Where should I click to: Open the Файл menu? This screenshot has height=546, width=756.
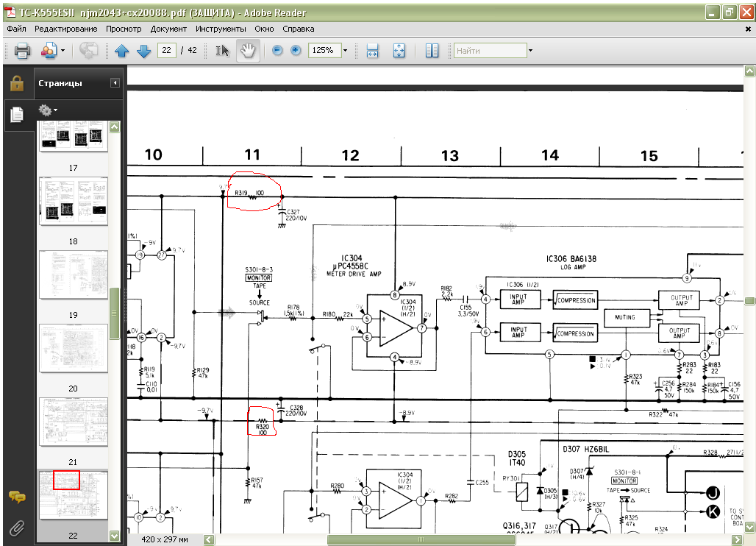click(17, 29)
